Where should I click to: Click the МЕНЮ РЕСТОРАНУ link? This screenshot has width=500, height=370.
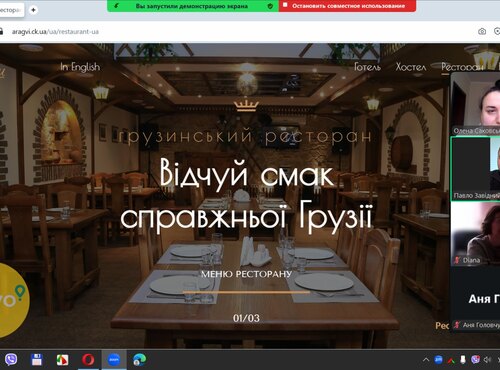[246, 274]
